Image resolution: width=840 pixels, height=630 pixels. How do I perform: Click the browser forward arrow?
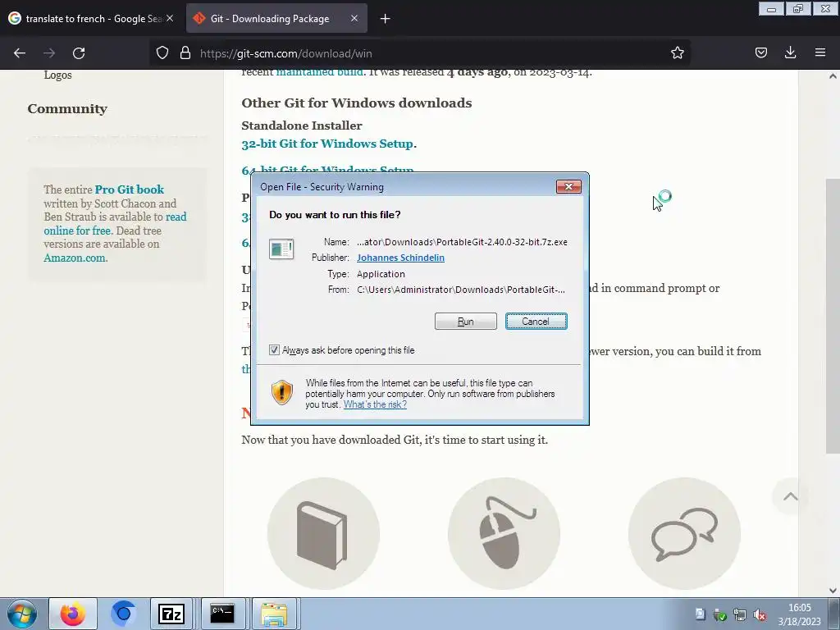[x=49, y=53]
